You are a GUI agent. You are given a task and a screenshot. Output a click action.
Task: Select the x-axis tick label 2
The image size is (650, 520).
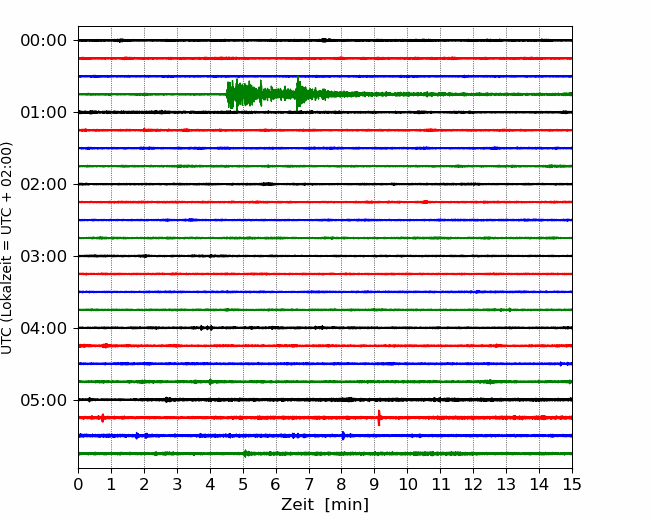tap(144, 484)
